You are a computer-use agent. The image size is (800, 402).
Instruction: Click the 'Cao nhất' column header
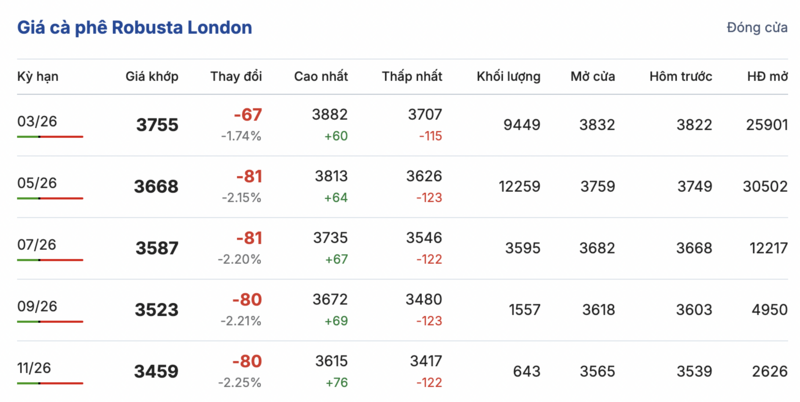(x=321, y=77)
